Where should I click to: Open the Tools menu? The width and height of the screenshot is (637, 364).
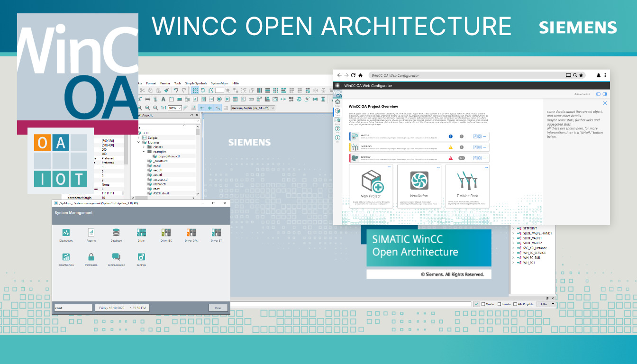coord(178,83)
